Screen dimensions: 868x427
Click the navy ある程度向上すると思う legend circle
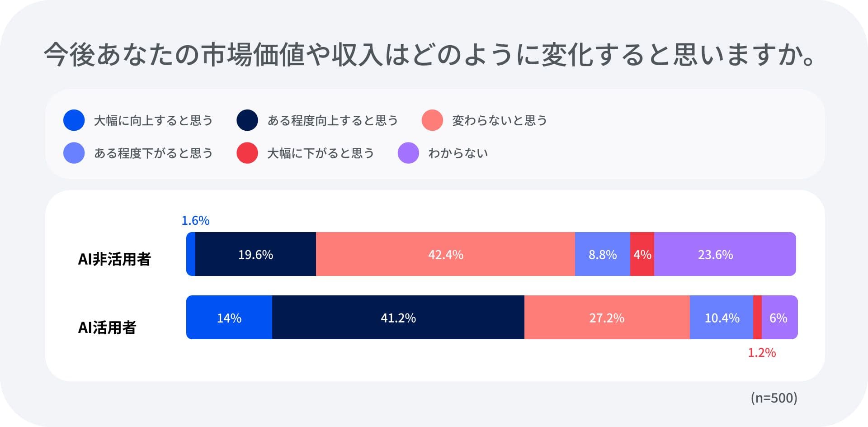247,120
